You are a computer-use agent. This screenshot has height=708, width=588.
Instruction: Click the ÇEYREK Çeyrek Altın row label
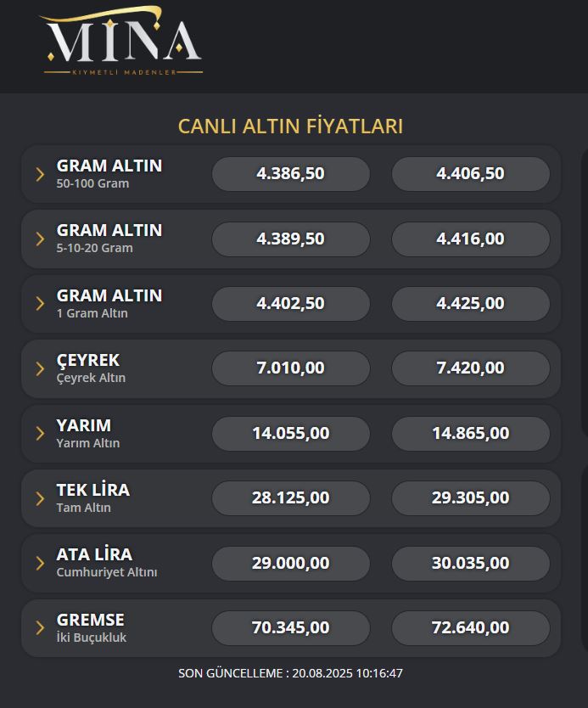[x=87, y=368]
